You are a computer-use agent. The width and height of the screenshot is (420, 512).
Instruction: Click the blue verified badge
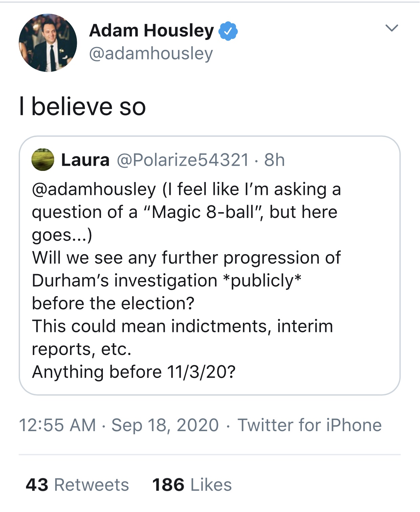point(228,31)
